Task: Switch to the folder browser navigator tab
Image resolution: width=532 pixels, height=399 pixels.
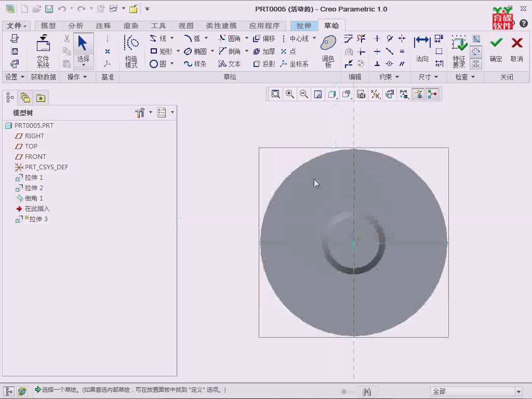Action: 25,98
